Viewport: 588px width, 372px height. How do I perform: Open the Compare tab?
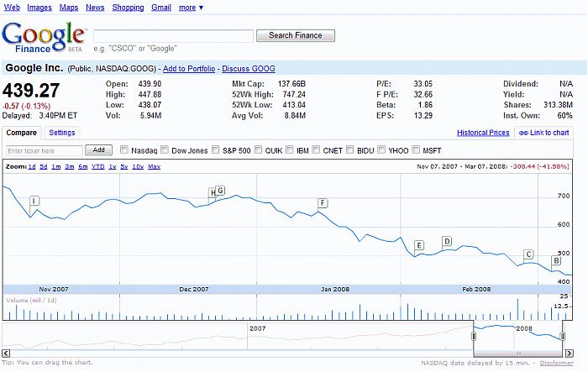point(21,133)
